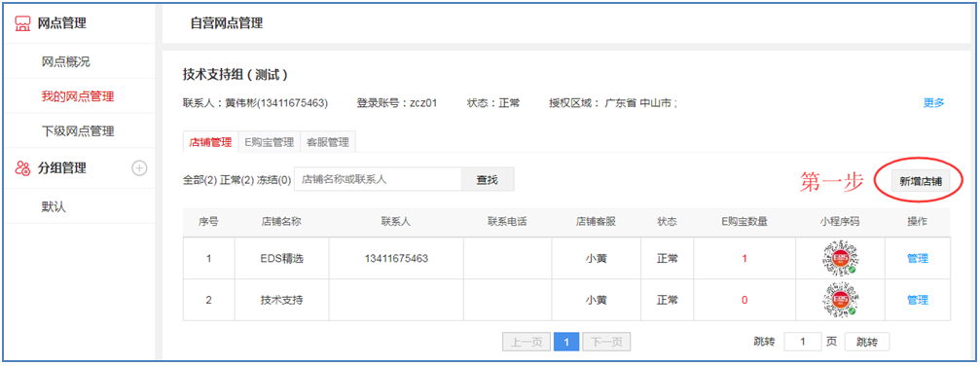Screen dimensions: 980x366
Task: Click the store name EDS精选
Action: [282, 258]
